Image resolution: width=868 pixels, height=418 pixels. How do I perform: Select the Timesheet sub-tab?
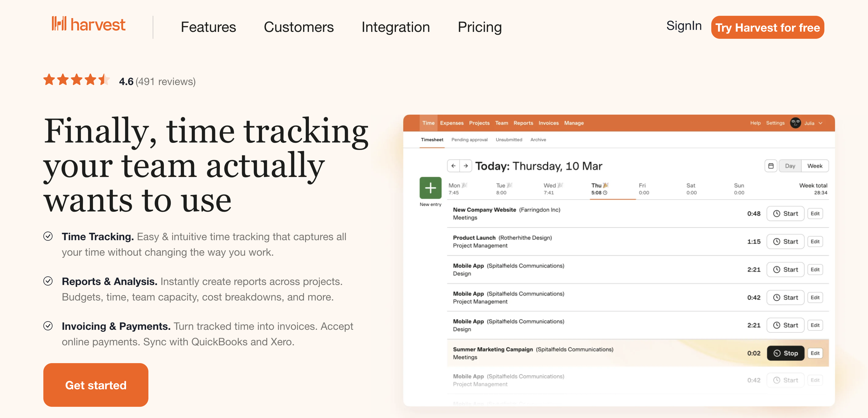point(432,140)
